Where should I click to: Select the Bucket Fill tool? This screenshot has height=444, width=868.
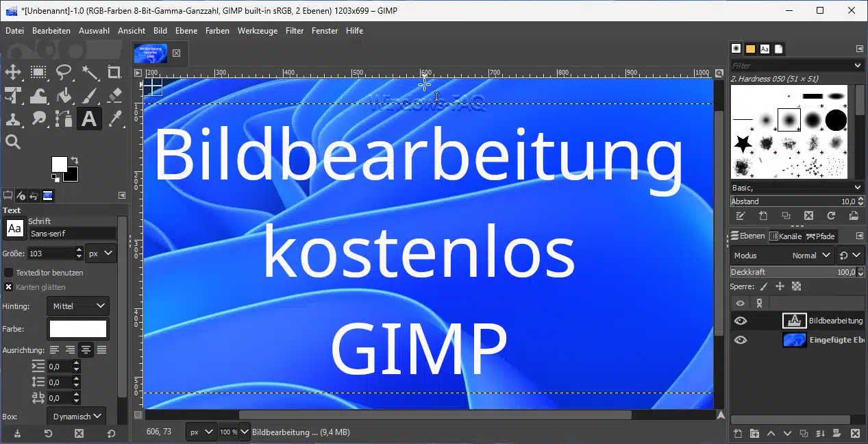coord(64,95)
